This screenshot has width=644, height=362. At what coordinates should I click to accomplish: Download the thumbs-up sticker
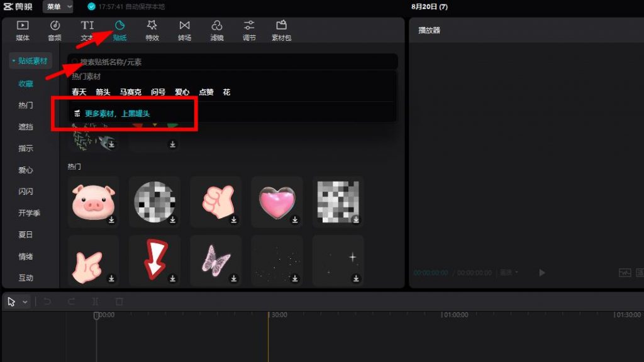pos(234,219)
